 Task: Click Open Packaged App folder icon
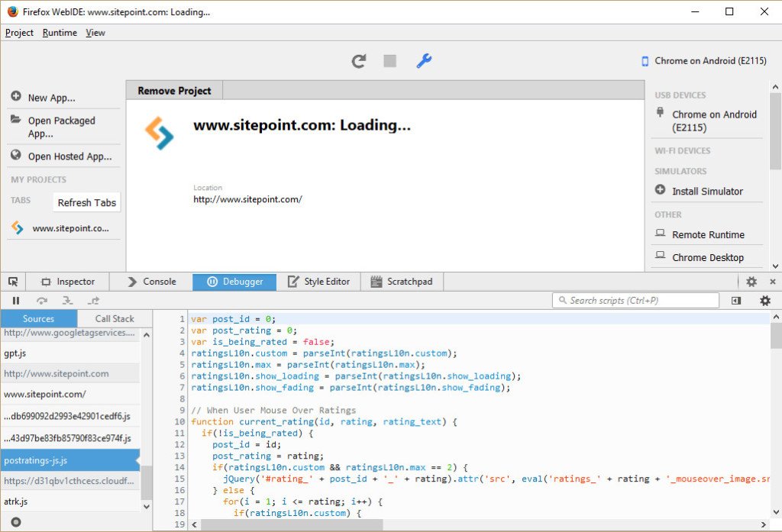tap(16, 119)
